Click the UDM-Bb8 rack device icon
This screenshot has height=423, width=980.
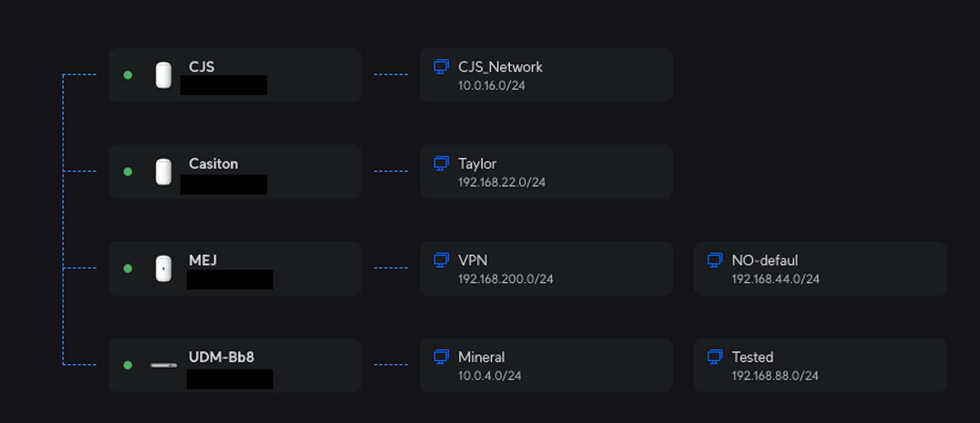pos(163,365)
